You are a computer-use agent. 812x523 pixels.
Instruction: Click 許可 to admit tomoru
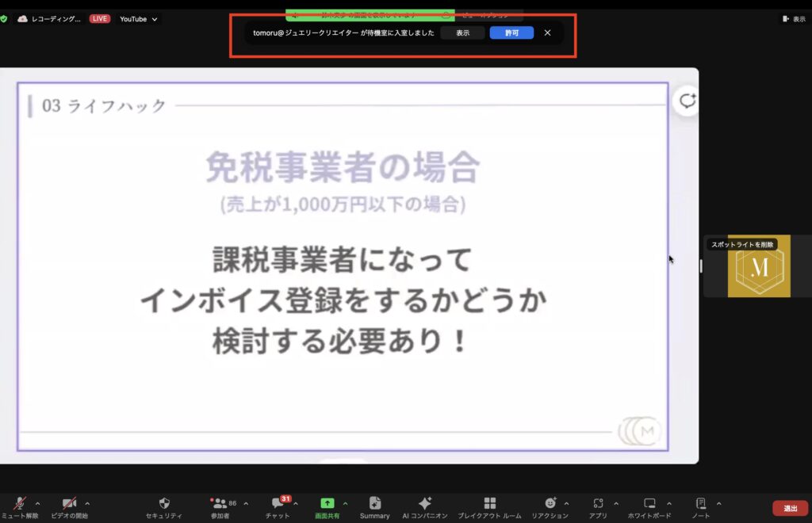(x=511, y=33)
